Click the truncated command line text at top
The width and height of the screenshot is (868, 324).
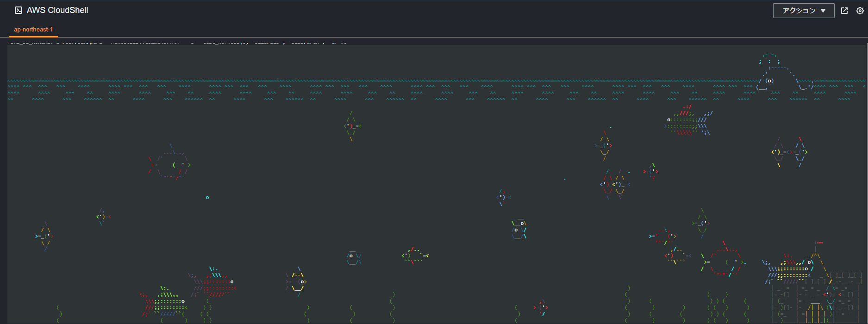click(176, 43)
